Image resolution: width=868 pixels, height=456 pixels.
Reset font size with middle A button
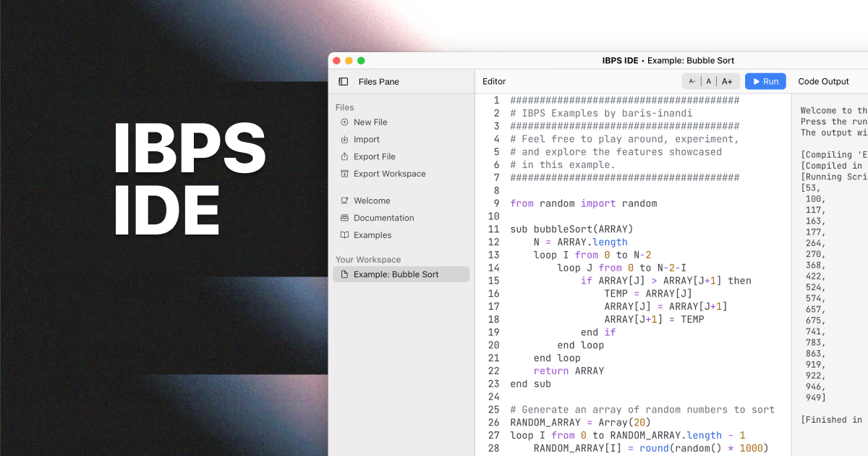(709, 82)
